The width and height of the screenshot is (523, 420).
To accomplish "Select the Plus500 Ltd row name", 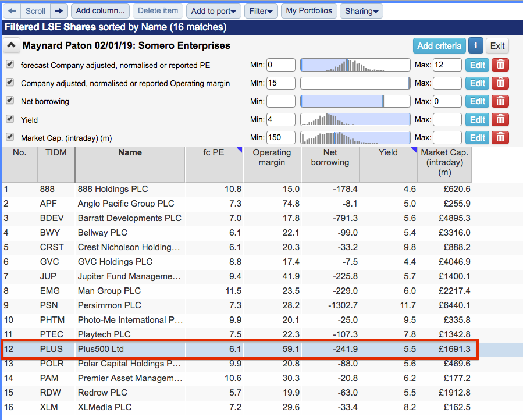I will click(101, 349).
